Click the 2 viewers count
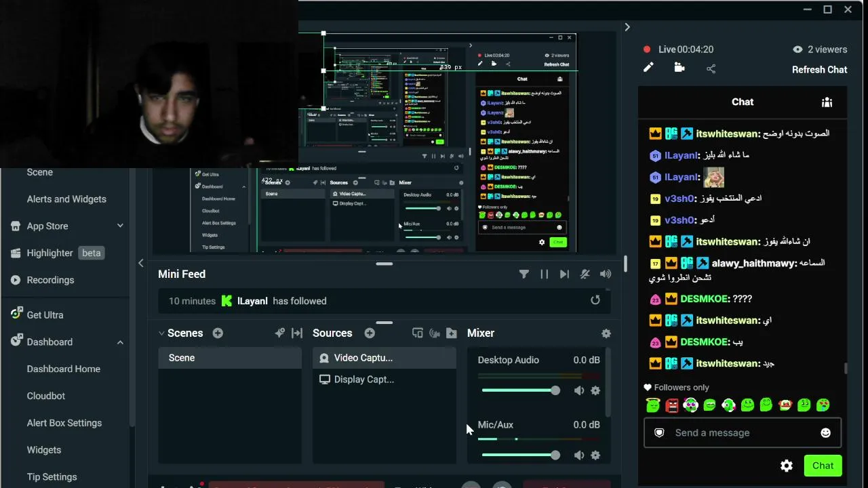Image resolution: width=868 pixels, height=488 pixels. 820,49
